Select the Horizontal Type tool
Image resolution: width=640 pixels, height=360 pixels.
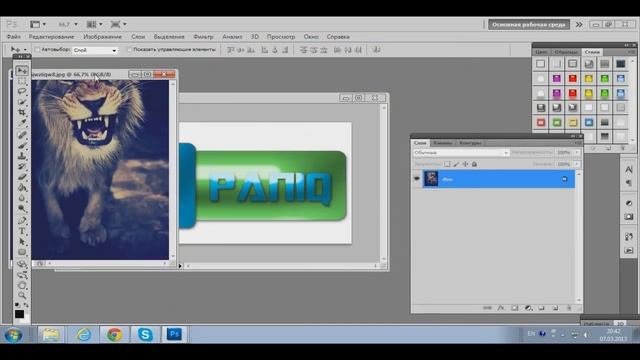22,231
